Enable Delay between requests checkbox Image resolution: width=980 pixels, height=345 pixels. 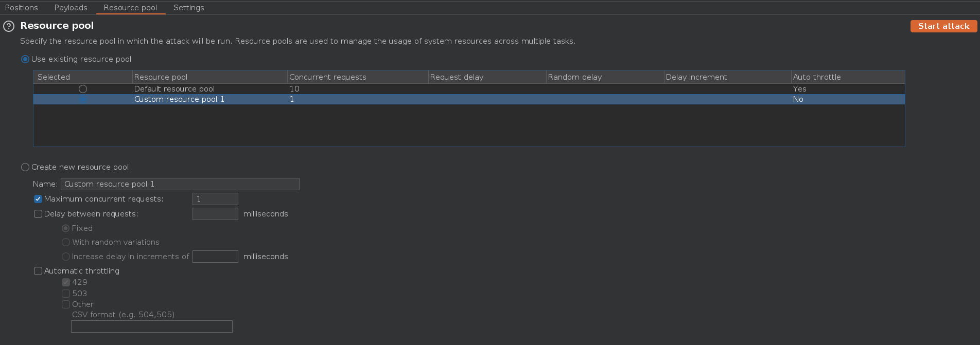coord(38,214)
